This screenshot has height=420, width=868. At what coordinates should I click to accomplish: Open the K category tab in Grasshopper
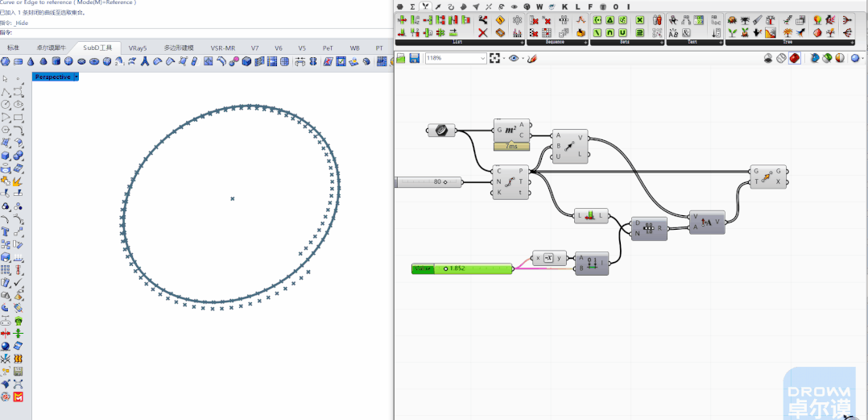[x=565, y=6]
